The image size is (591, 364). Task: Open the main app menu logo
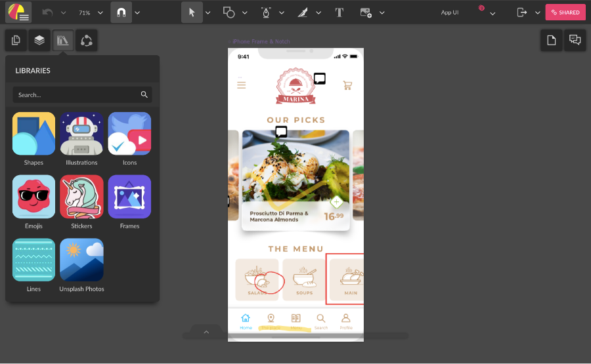pos(18,12)
